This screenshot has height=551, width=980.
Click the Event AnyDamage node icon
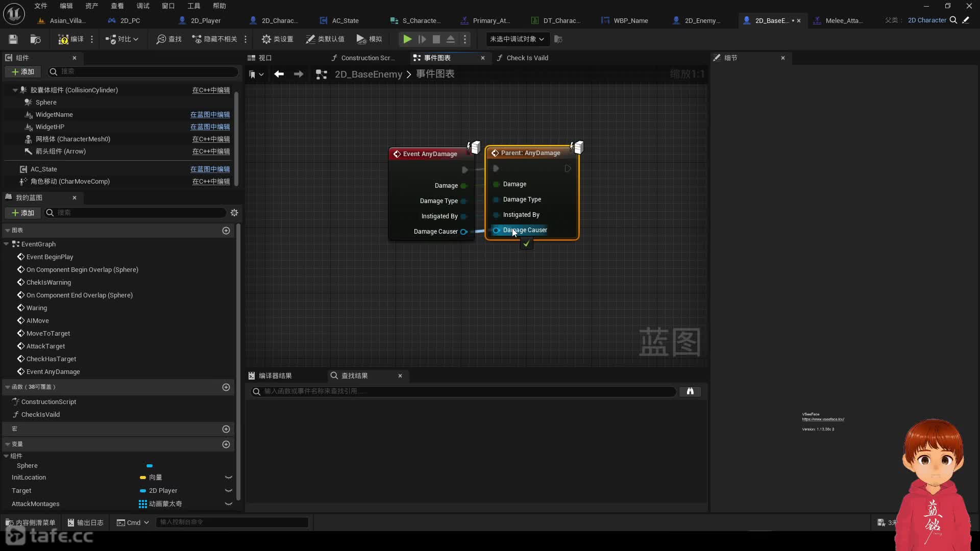pyautogui.click(x=397, y=154)
